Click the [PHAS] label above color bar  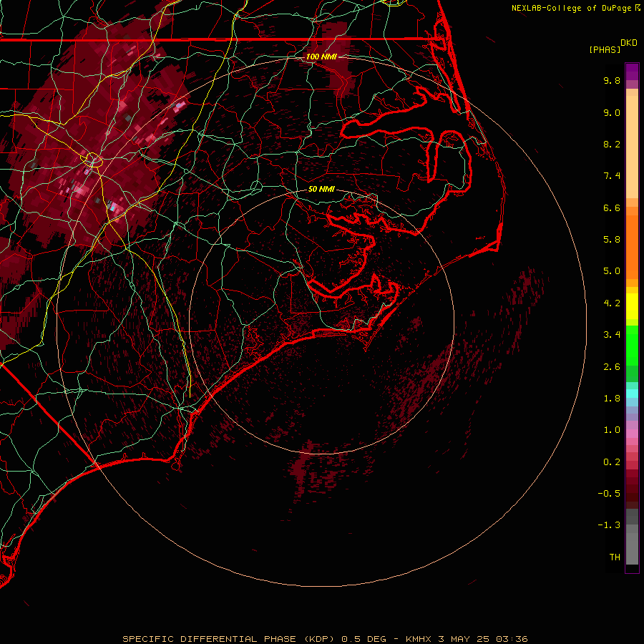pos(605,49)
